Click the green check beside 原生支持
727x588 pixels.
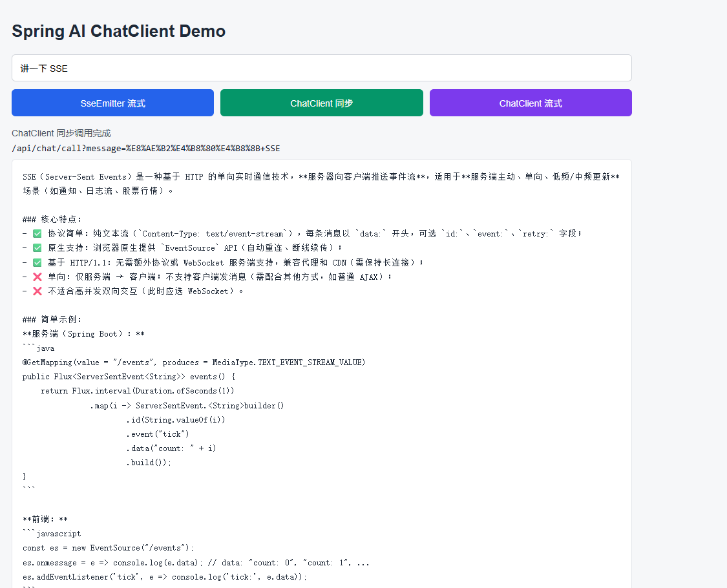point(37,248)
